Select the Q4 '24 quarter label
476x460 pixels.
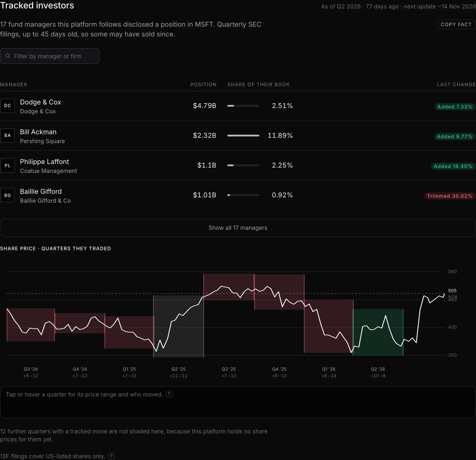[x=80, y=369]
